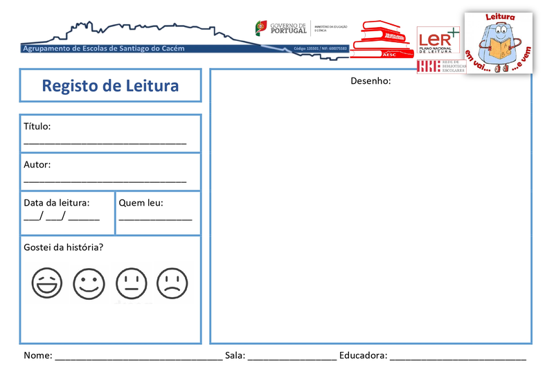Click the Quem leu blank line

155,218
